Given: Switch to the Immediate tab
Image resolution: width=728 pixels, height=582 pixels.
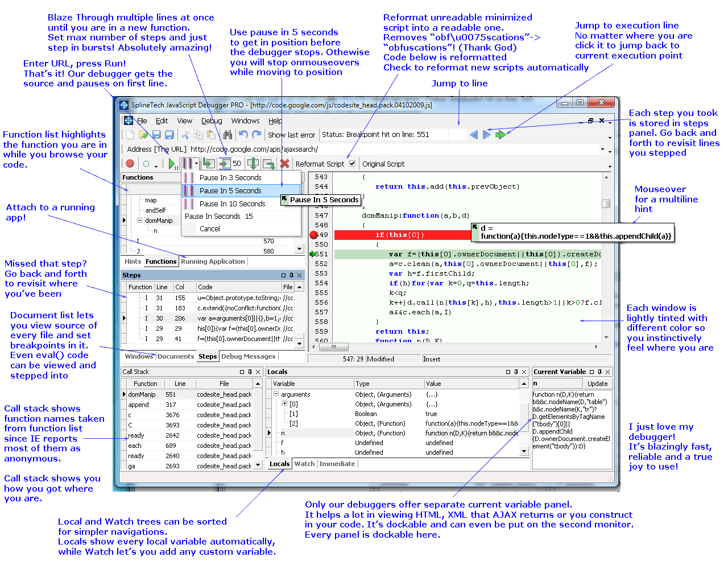Looking at the screenshot, I should pyautogui.click(x=337, y=464).
